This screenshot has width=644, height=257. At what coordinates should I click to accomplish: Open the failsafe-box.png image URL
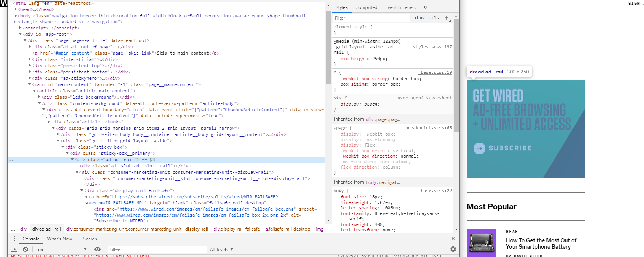[x=206, y=209]
